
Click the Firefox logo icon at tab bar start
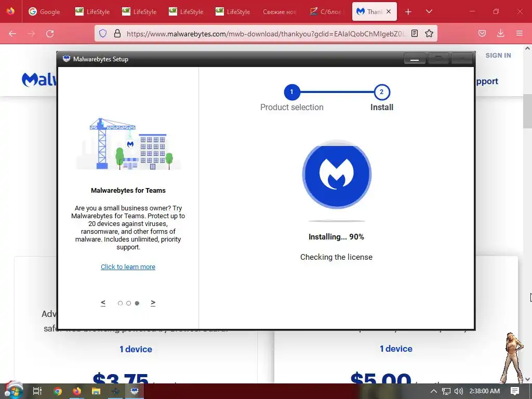tap(10, 11)
